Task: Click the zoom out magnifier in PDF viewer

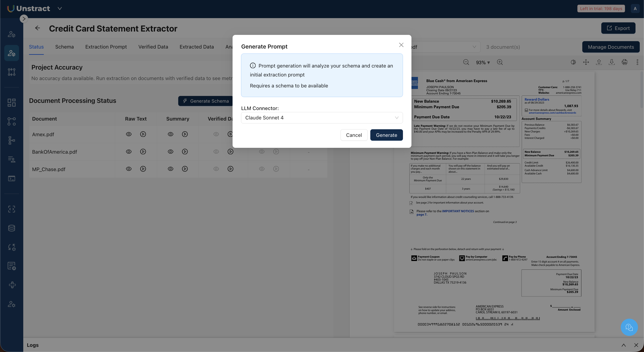Action: (x=466, y=62)
